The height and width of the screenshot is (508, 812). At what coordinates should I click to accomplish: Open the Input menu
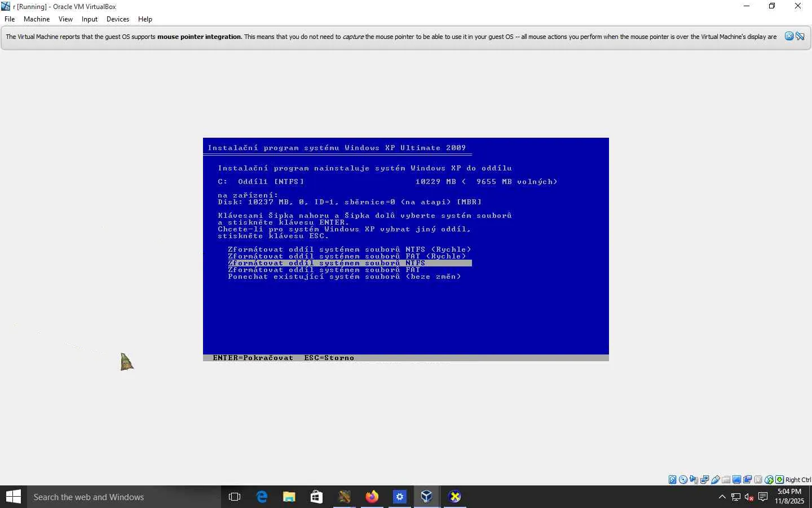[90, 19]
